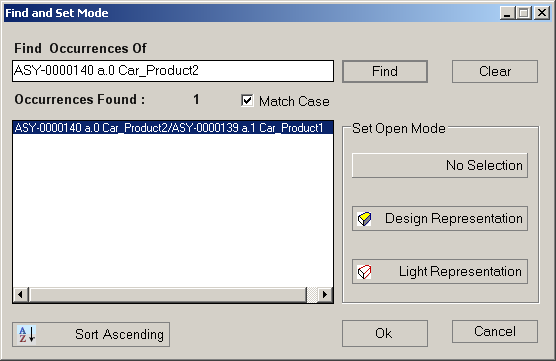The height and width of the screenshot is (361, 556).
Task: Toggle the Match Case checkbox
Action: coord(247,101)
